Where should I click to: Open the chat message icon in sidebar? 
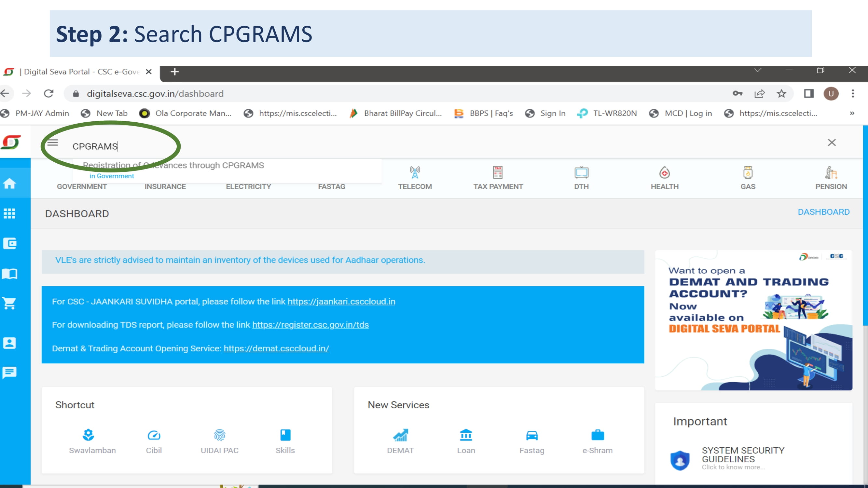coord(9,373)
